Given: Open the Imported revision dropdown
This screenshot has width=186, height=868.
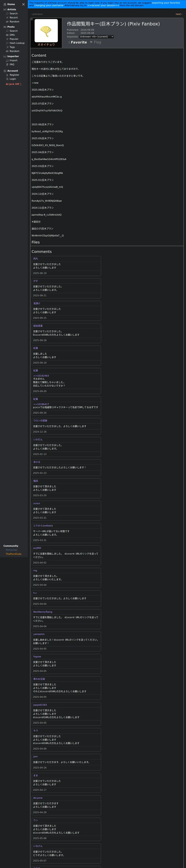Looking at the screenshot, I should tap(96, 37).
